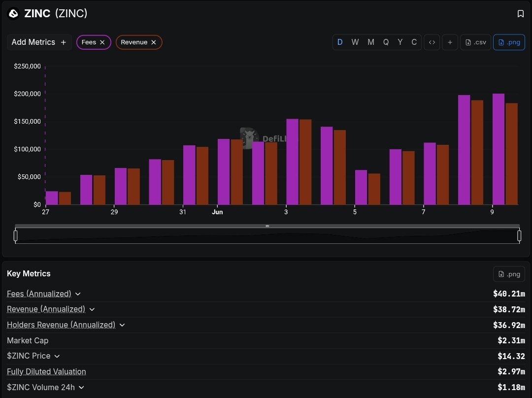Export the chart as .png
This screenshot has height=398, width=532.
(x=509, y=42)
